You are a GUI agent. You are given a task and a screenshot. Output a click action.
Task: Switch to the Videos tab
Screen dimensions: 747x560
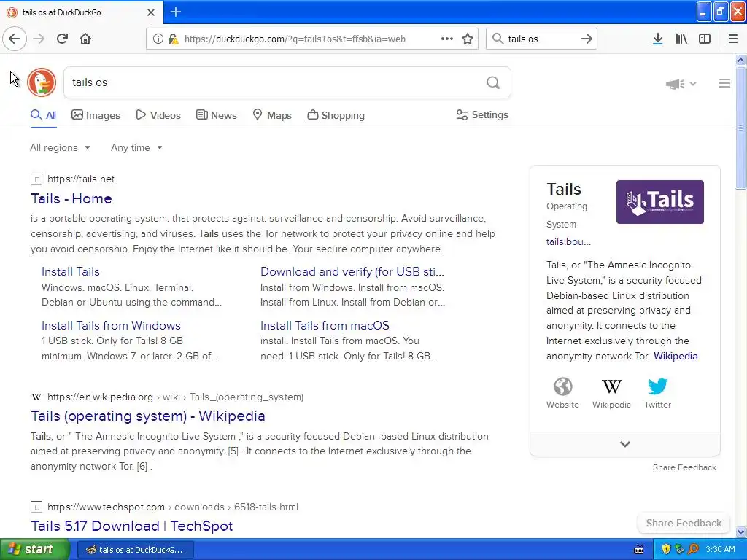pos(158,115)
